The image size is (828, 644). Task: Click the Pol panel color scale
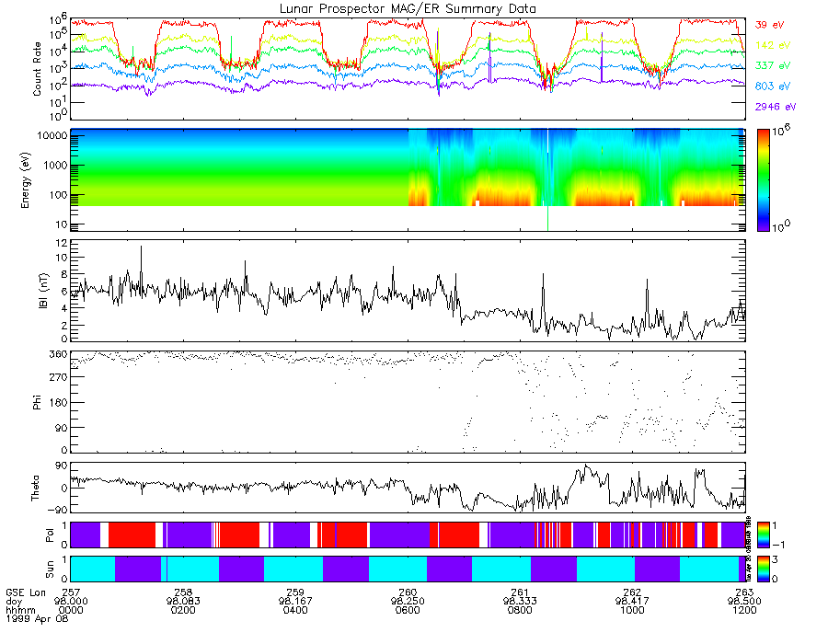[763, 535]
